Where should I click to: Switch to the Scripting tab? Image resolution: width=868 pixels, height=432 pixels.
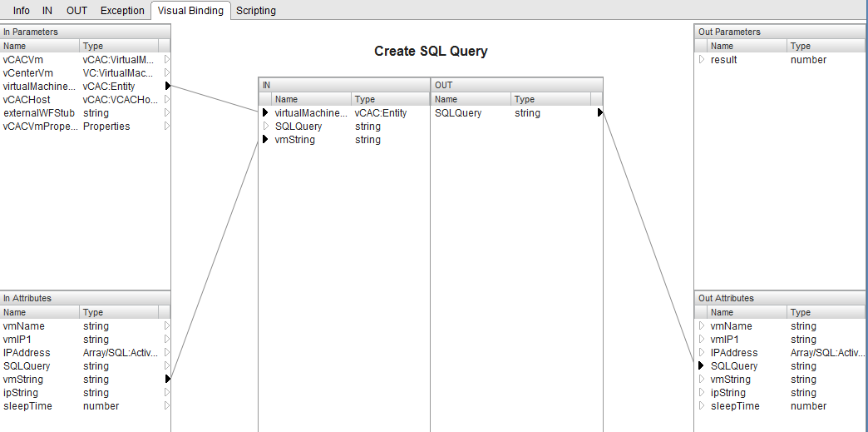(255, 11)
